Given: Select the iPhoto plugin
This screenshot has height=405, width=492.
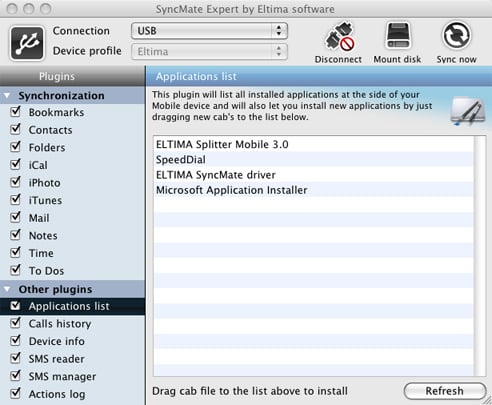Looking at the screenshot, I should pyautogui.click(x=45, y=183).
